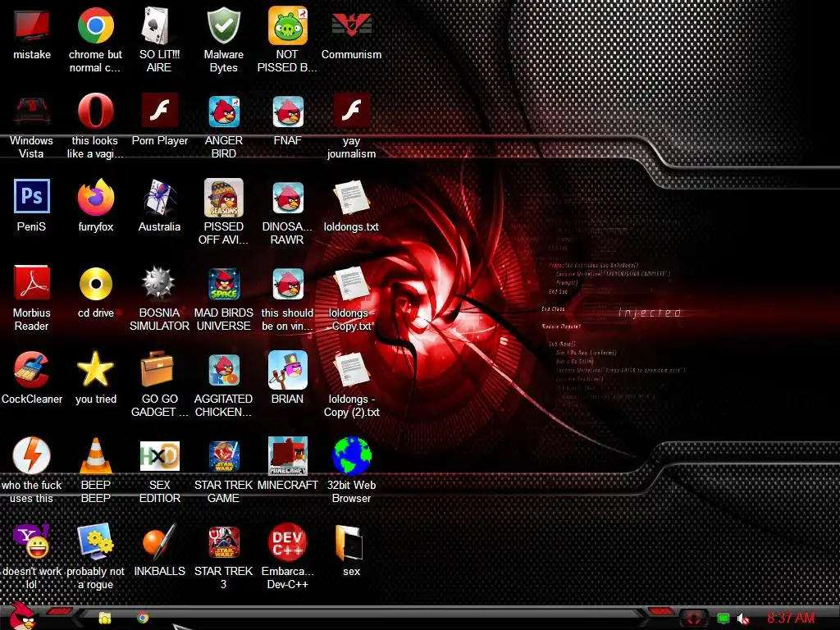Launch the 'furryfox' Firefox icon
Screen dimensions: 840x630
[x=95, y=197]
